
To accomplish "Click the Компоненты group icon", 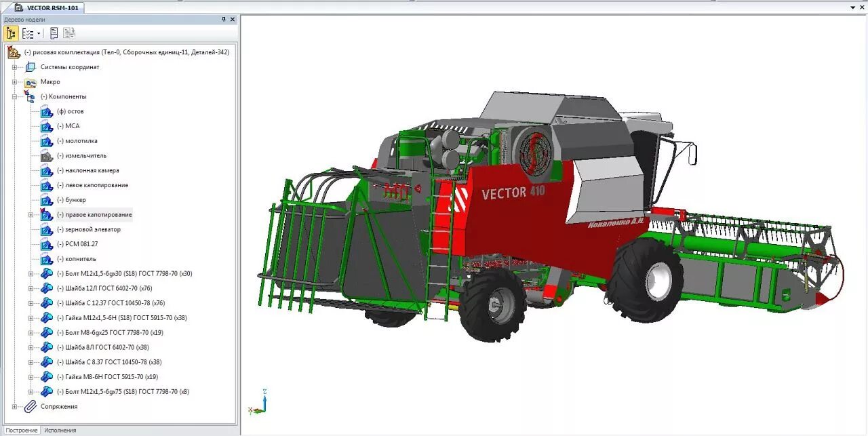I will tap(31, 97).
